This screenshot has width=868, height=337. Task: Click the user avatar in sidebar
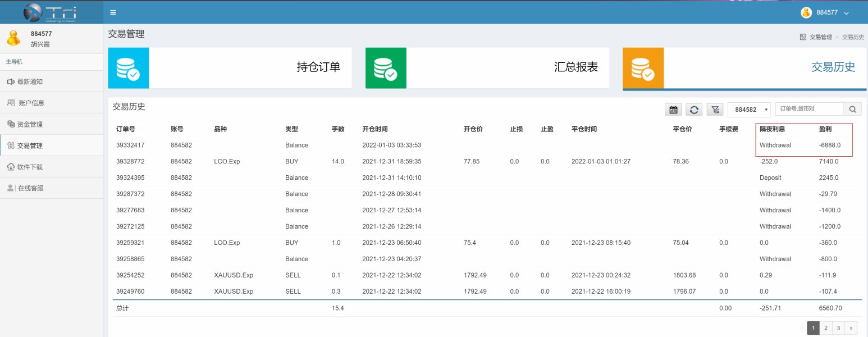(13, 38)
